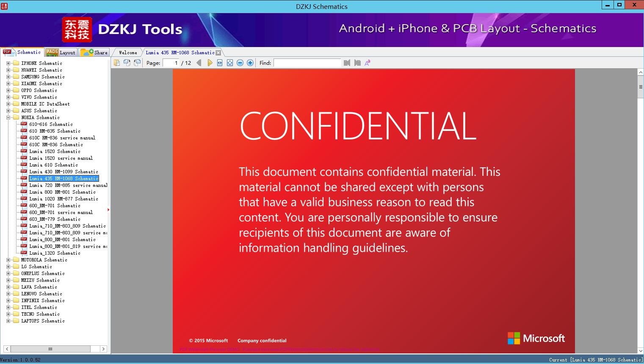Viewport: 644px width, 364px height.
Task: Expand the SAMSUNG Schematic folder
Action: pos(8,77)
